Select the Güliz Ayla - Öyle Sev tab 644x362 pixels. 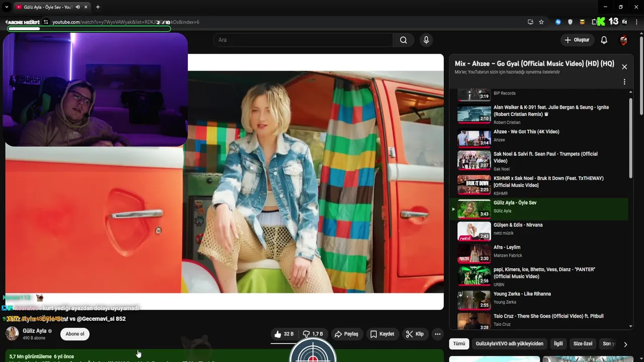[51, 7]
